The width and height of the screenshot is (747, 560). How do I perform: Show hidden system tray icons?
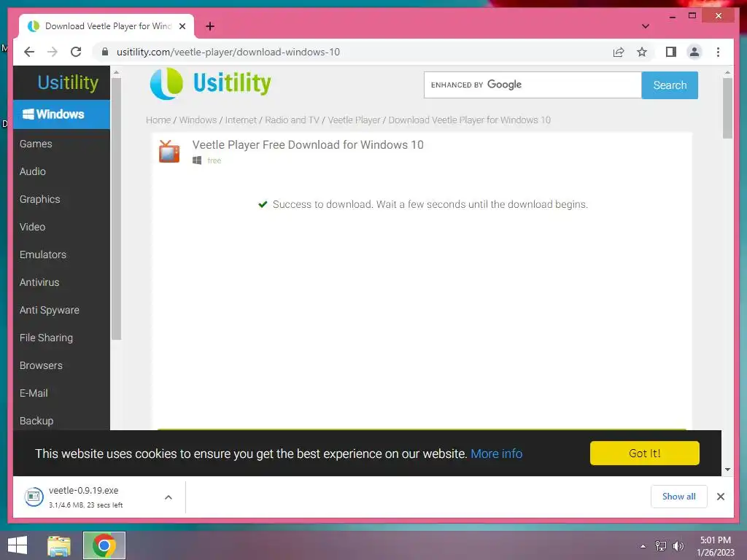point(643,546)
